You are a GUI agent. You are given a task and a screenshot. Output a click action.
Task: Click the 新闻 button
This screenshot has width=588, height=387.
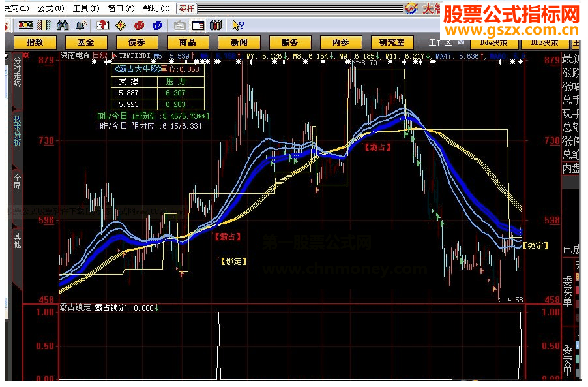239,42
